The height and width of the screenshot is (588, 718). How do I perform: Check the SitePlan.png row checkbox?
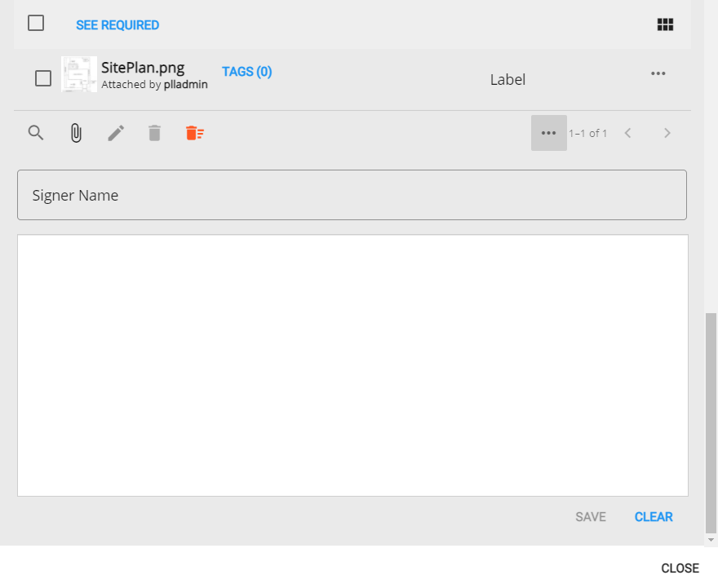pos(43,78)
